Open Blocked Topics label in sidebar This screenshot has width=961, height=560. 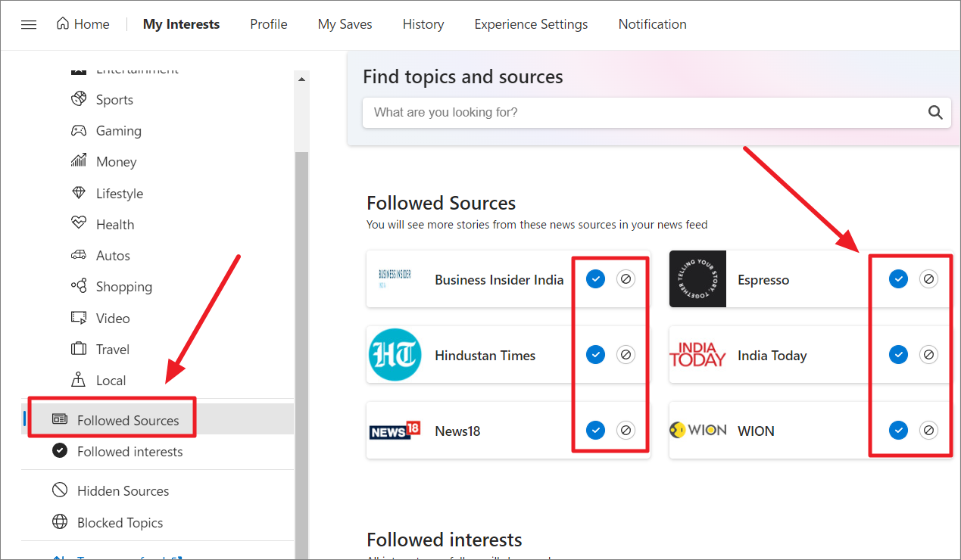coord(120,523)
